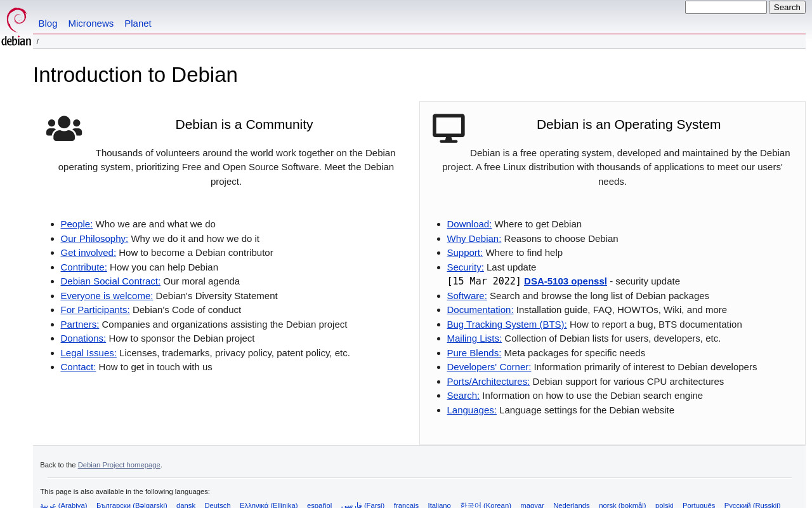Open the Search information link
Viewport: 812px width, 508px height.
pyautogui.click(x=463, y=396)
